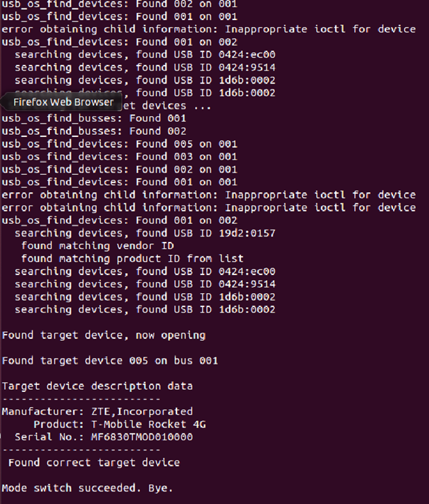
Task: Click the "Found target device, now opening" line
Action: tap(103, 335)
